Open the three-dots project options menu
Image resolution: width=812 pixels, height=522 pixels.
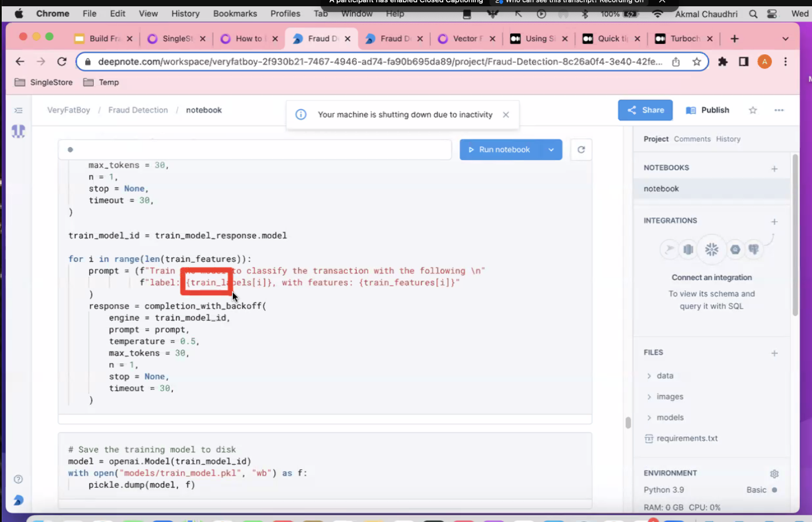tap(779, 110)
